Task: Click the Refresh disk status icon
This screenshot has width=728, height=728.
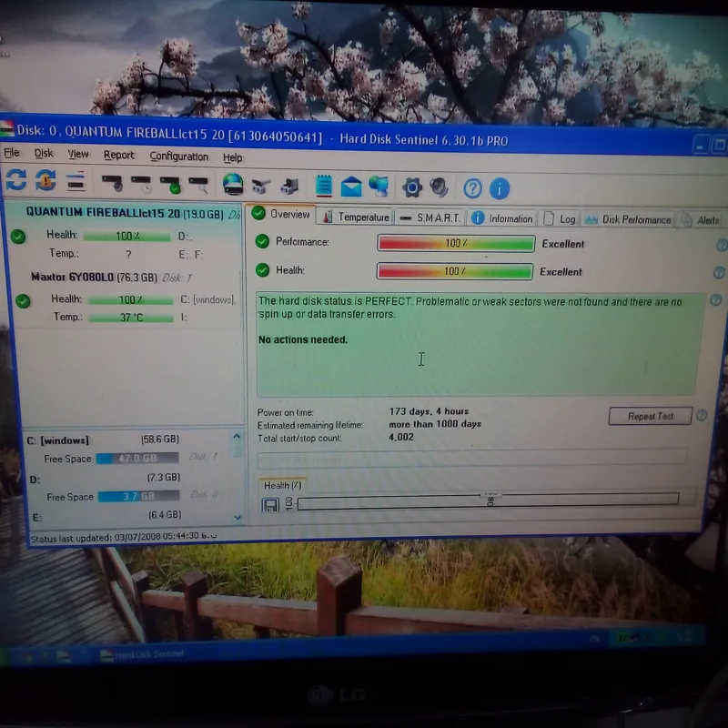Action: 16,179
